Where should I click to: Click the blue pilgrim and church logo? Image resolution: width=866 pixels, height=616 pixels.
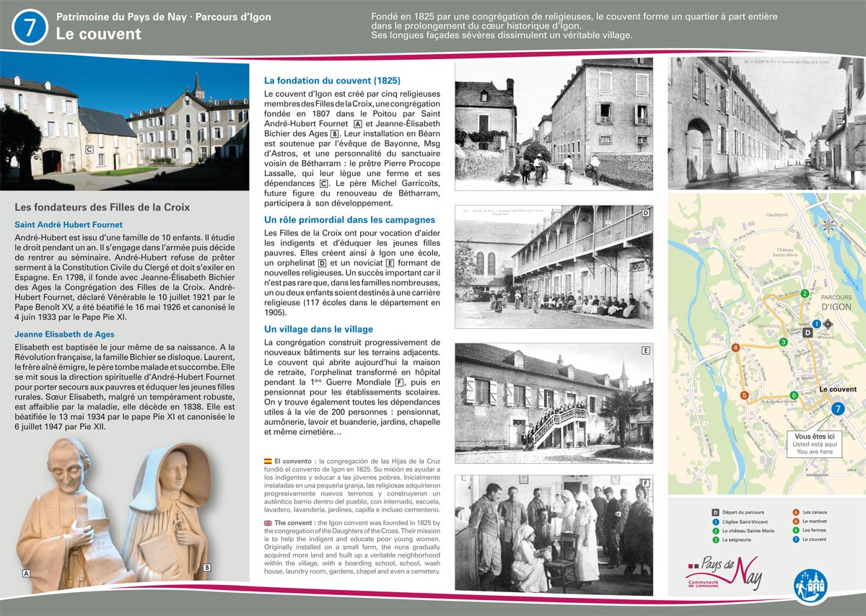(x=810, y=585)
